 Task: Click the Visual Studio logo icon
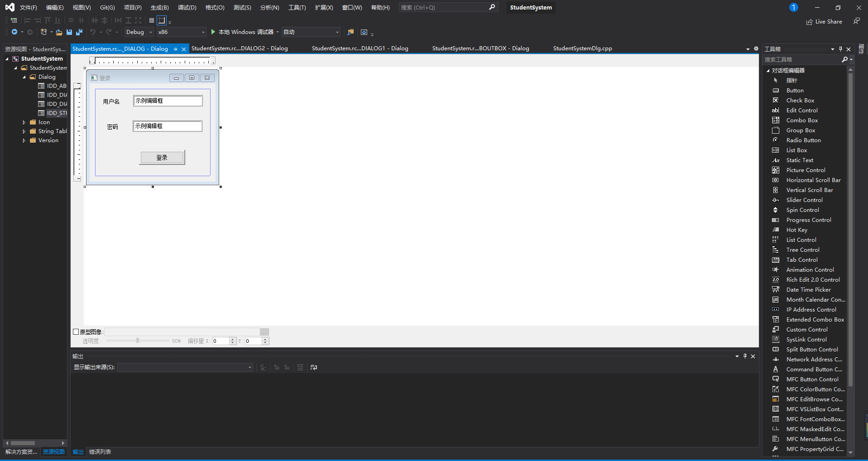coord(10,7)
